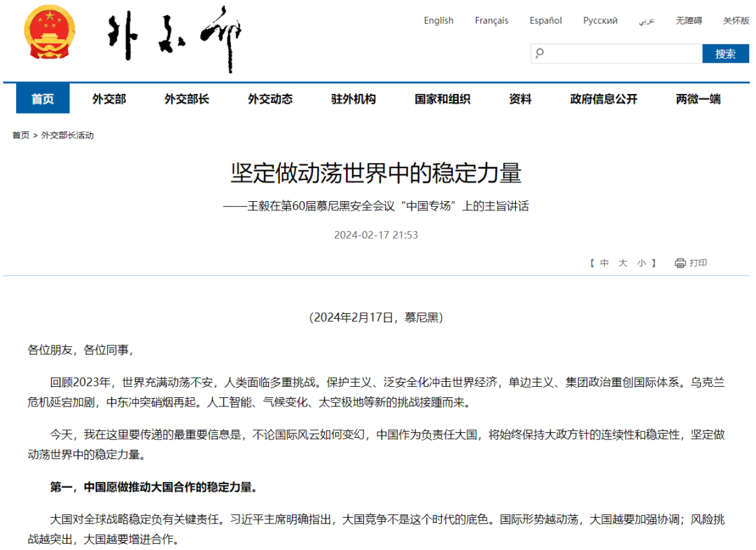The image size is (756, 550).
Task: Switch to the Français version
Action: tap(491, 20)
